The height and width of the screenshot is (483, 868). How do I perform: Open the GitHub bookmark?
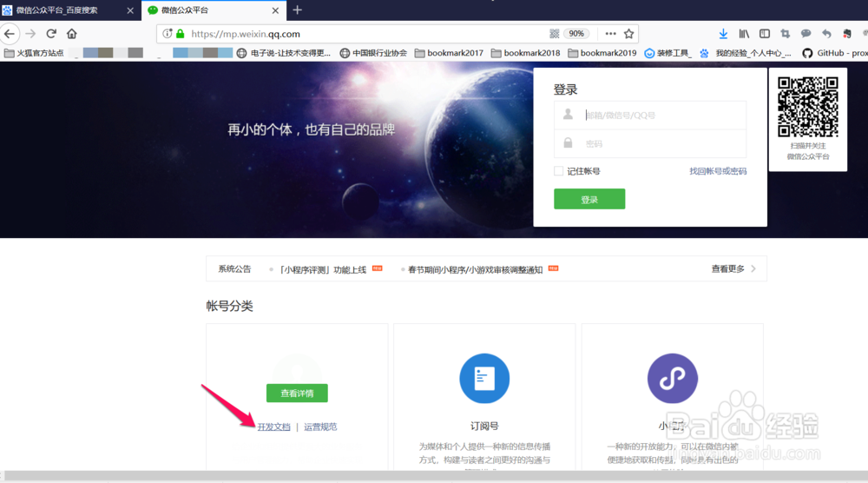pyautogui.click(x=835, y=53)
